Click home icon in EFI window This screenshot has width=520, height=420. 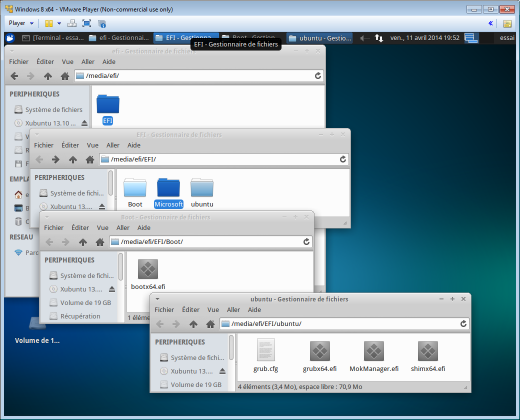90,159
